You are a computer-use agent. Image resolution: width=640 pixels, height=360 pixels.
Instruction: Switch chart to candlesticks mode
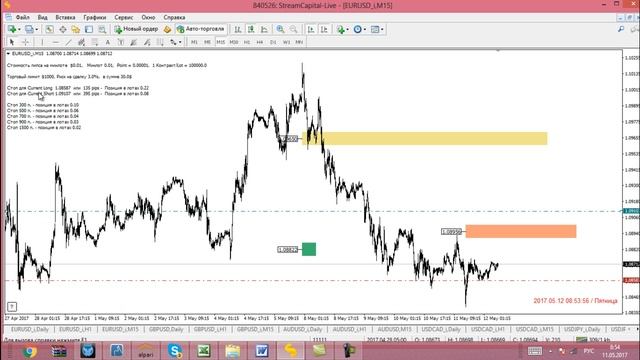point(251,29)
